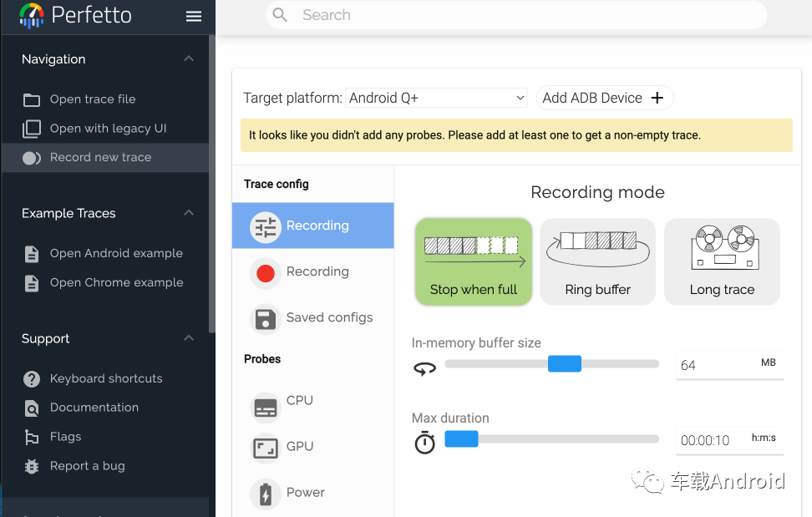Select the Recording settings icon in Trace config
Screen dimensions: 812x517
(264, 226)
